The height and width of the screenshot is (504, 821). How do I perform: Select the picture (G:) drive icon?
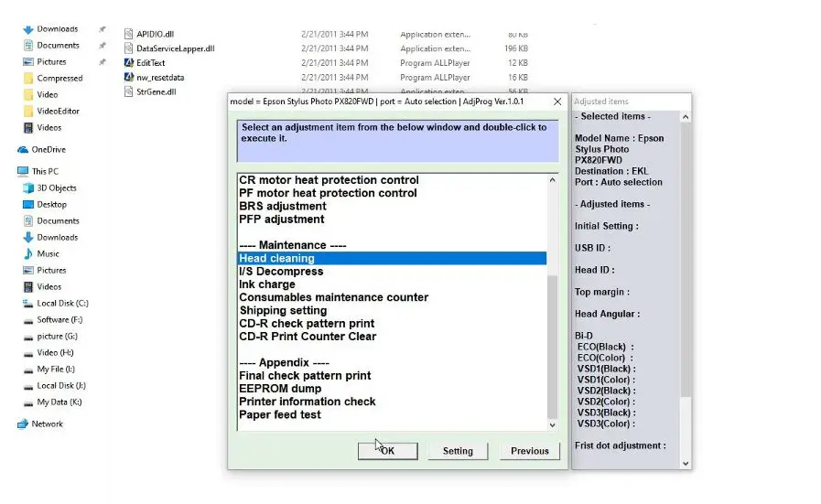28,337
